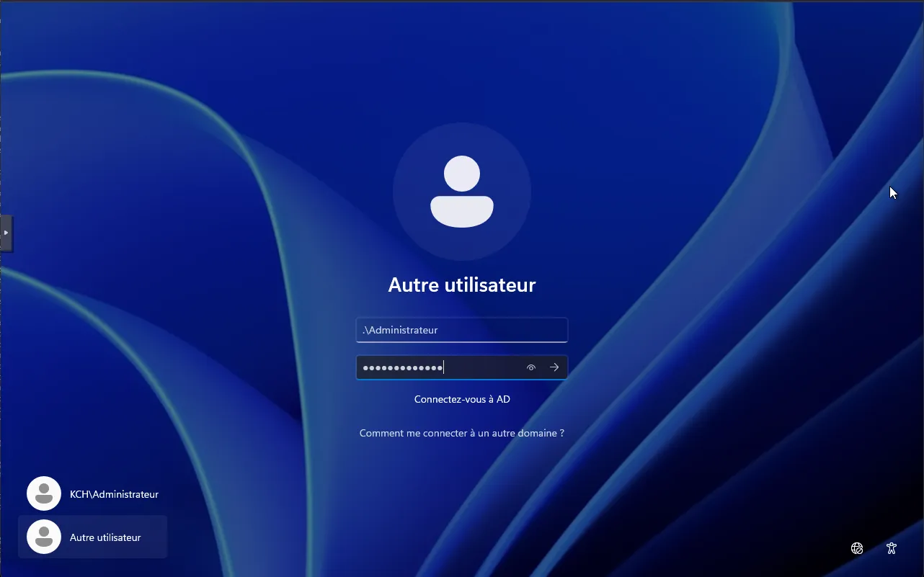This screenshot has width=924, height=577.
Task: Toggle password visibility in the password field
Action: [x=531, y=367]
